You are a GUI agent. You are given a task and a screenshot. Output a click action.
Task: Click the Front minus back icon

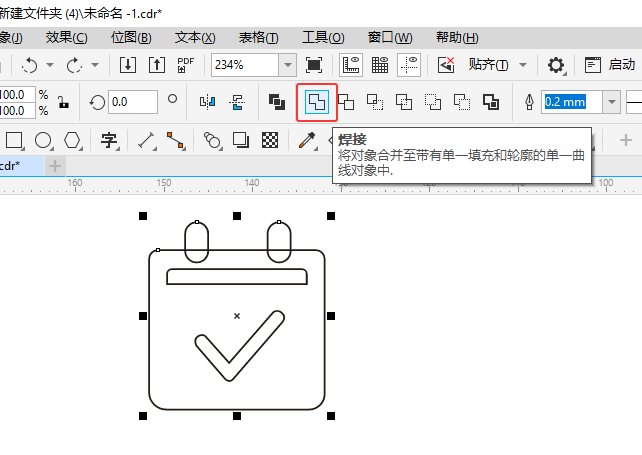pos(433,102)
